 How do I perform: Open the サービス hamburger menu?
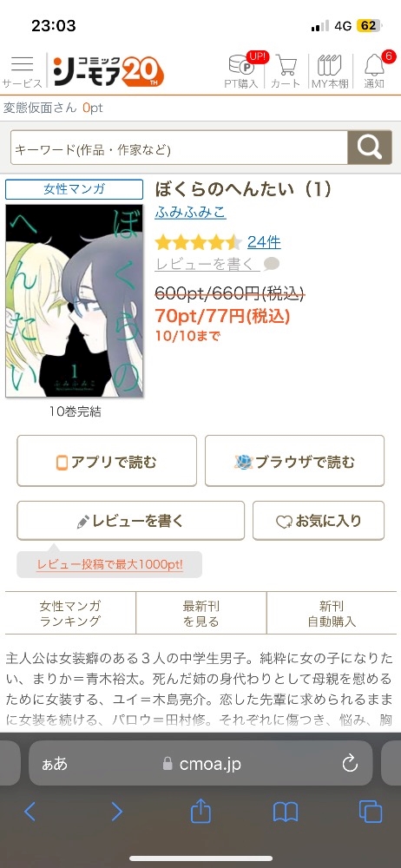click(23, 71)
